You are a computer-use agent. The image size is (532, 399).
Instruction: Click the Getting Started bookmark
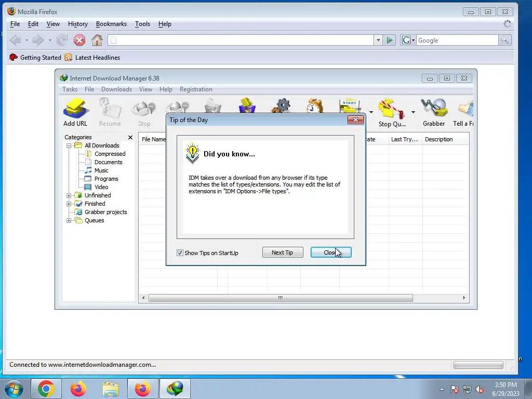35,57
